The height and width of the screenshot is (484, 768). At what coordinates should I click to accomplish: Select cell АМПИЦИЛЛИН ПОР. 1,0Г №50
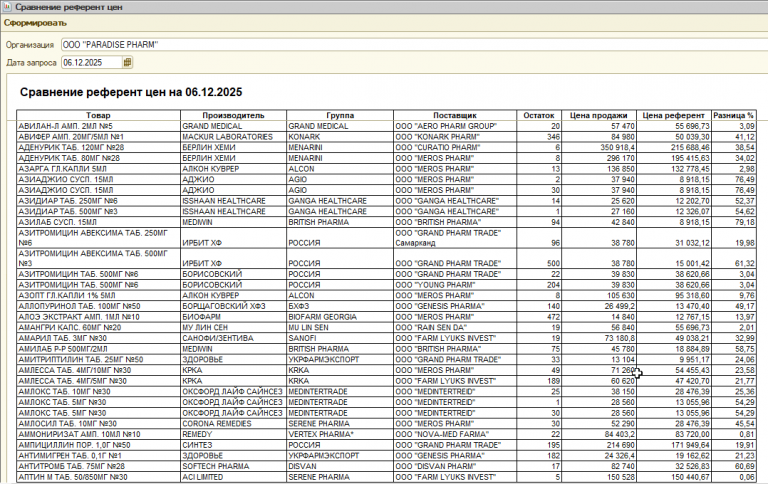tap(98, 445)
